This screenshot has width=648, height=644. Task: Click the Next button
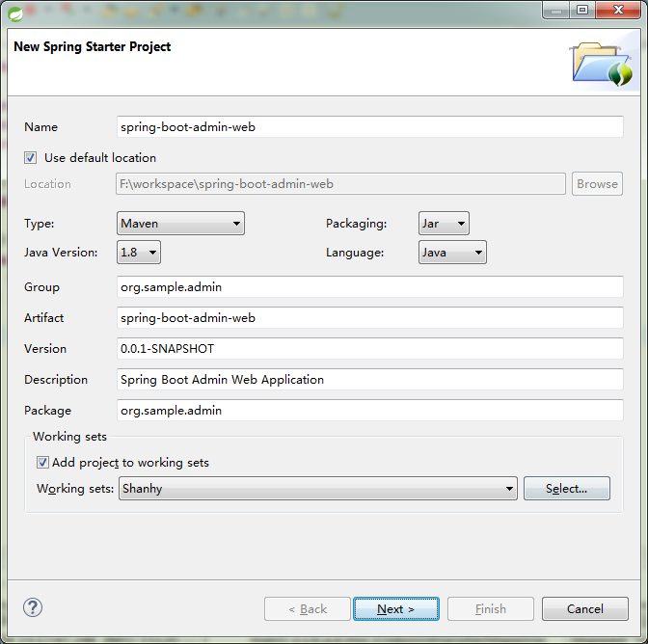(396, 609)
